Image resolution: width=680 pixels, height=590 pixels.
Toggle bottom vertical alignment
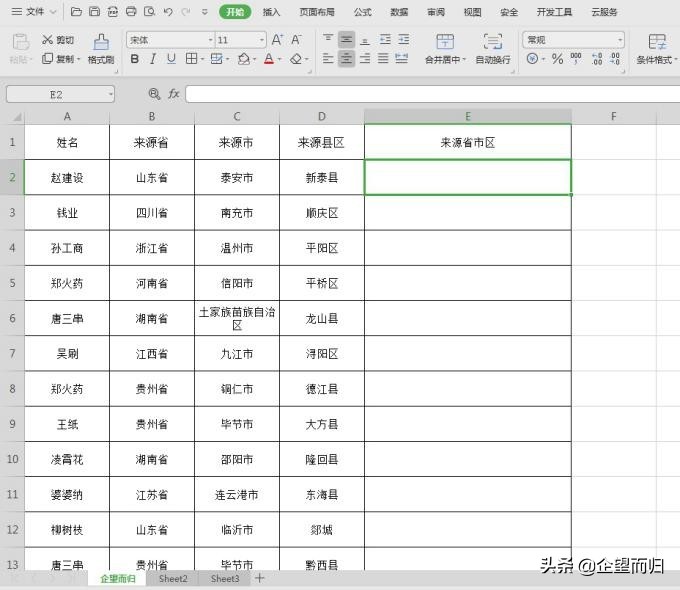pos(365,40)
